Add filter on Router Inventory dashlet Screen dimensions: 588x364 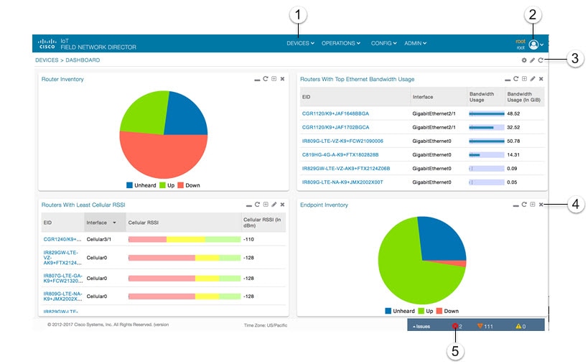click(274, 79)
